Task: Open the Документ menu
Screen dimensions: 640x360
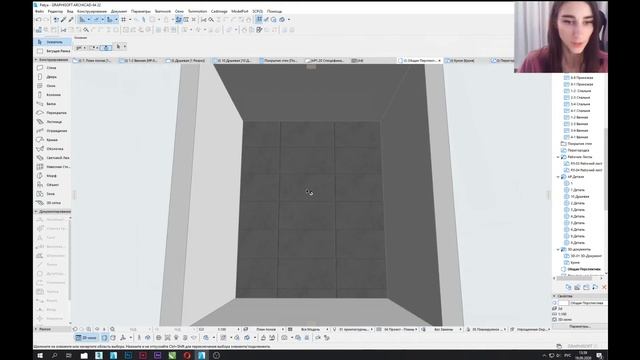Action: click(119, 11)
